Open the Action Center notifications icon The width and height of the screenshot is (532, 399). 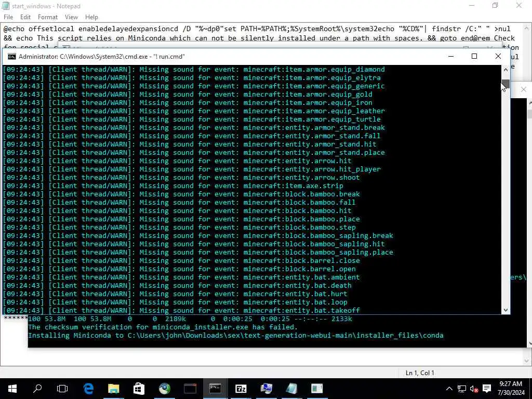(x=487, y=389)
